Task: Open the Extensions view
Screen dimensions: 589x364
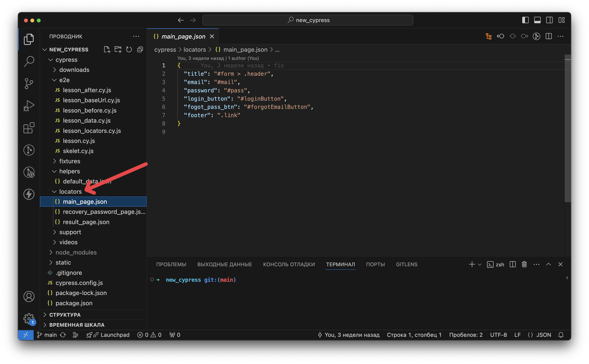Action: pos(29,128)
